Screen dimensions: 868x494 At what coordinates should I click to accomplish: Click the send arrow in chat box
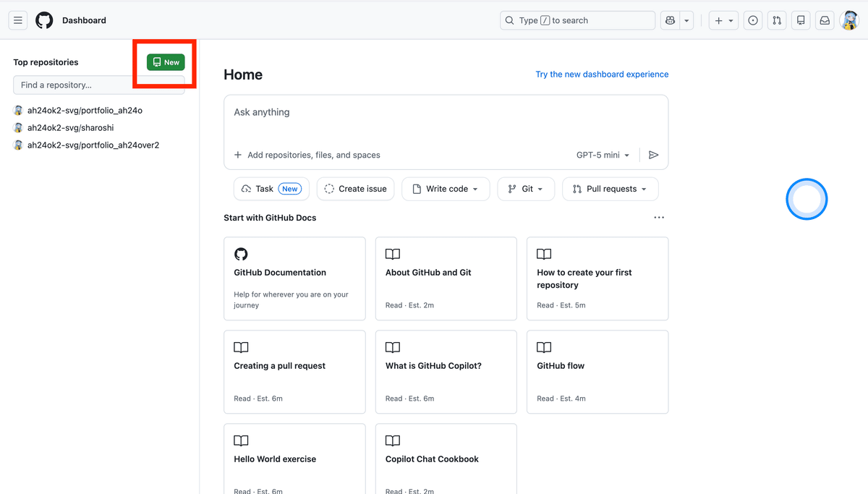click(x=653, y=155)
